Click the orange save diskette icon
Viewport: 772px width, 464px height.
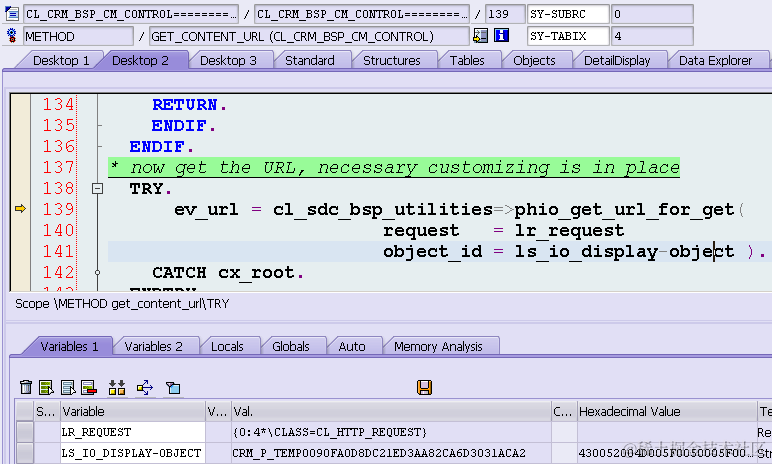pos(424,387)
